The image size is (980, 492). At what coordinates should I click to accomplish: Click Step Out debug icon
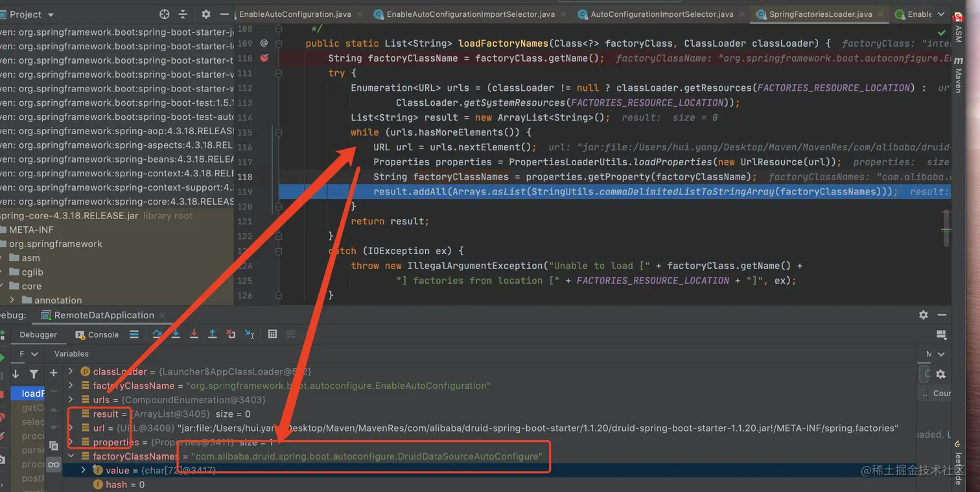click(213, 334)
